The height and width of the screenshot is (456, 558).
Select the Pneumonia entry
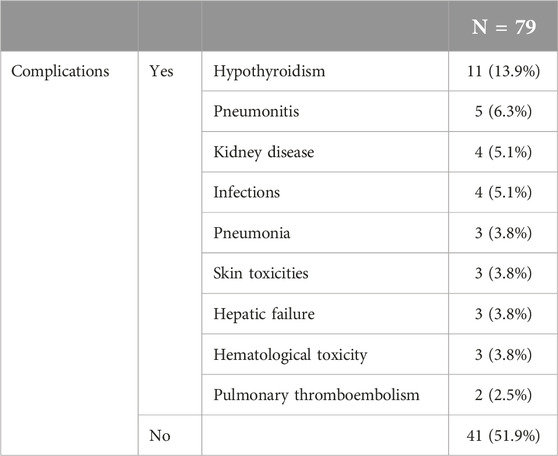[x=252, y=233]
